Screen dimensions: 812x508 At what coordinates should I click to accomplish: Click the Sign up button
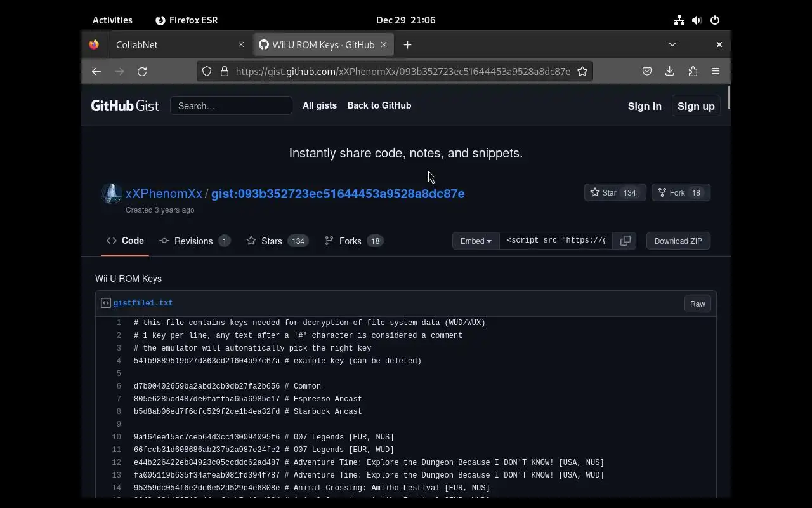pos(696,106)
